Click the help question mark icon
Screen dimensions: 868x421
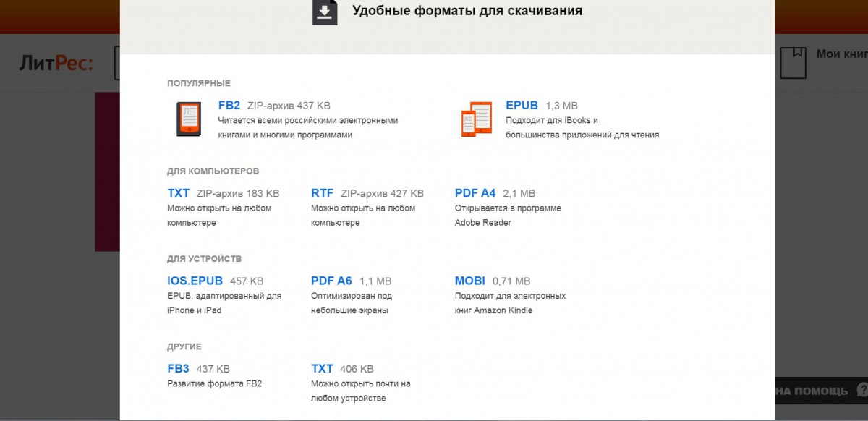point(861,391)
